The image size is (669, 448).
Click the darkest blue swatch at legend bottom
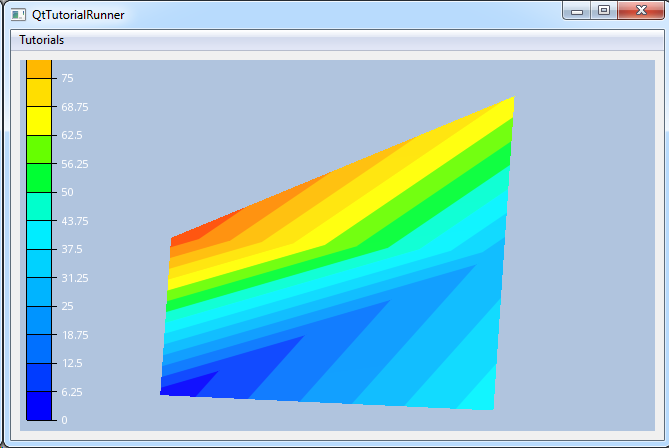pyautogui.click(x=39, y=405)
